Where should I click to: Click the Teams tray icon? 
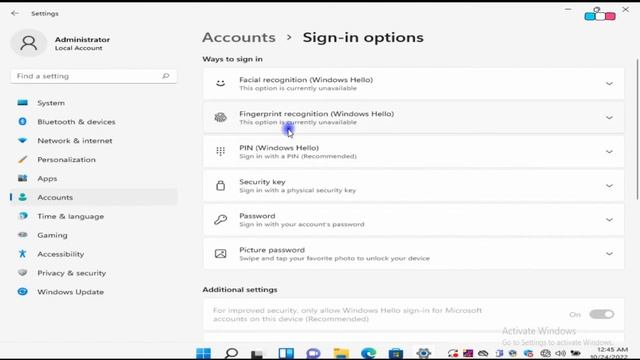tap(499, 353)
